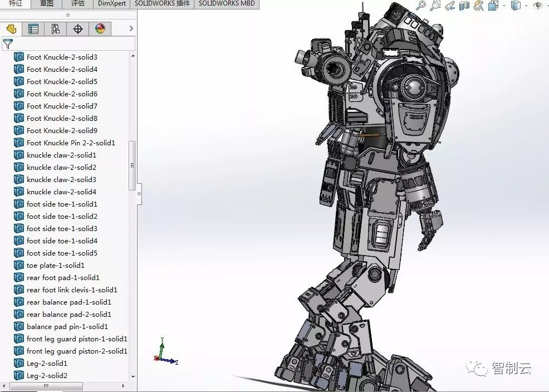Switch to the ConfigurationManager tab icon
549x392 pixels.
point(55,29)
